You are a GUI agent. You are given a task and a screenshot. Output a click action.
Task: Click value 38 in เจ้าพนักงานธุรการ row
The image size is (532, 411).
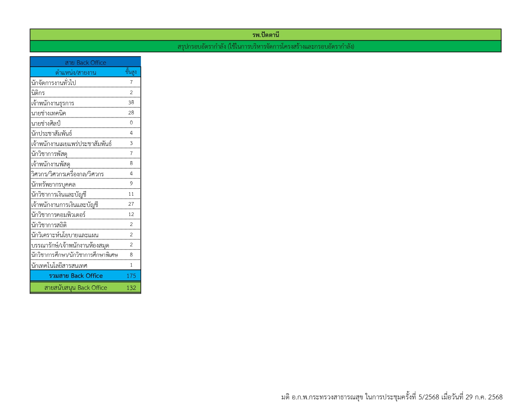coord(131,103)
